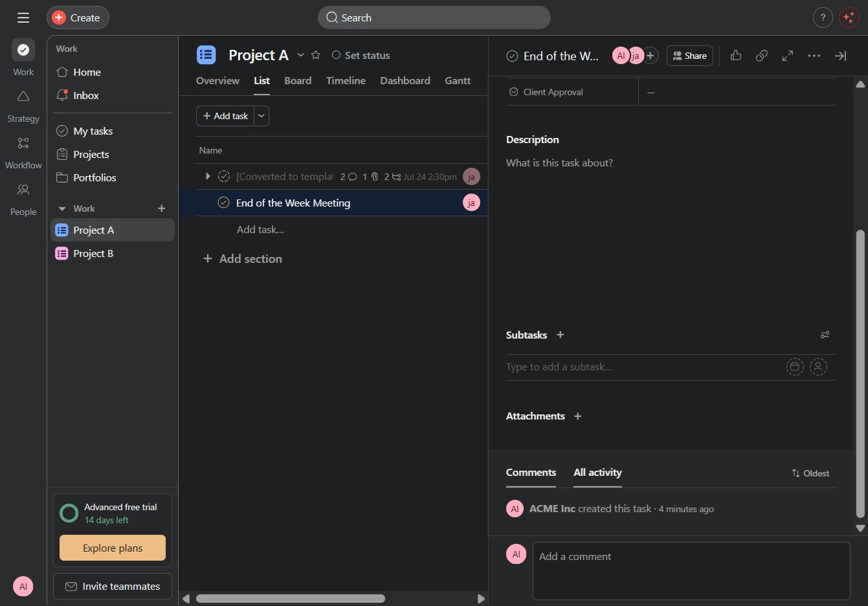The image size is (868, 606).
Task: Open the help question mark
Action: tap(823, 17)
